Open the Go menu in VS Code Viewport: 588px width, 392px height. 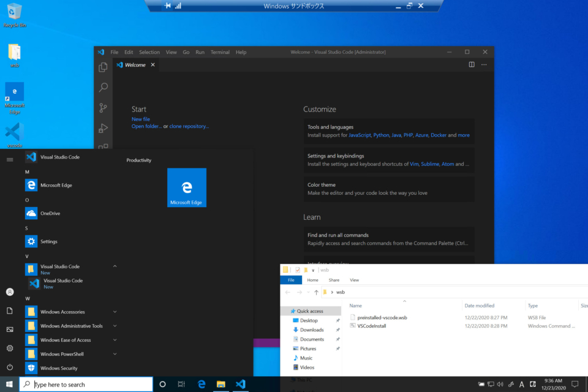click(186, 52)
